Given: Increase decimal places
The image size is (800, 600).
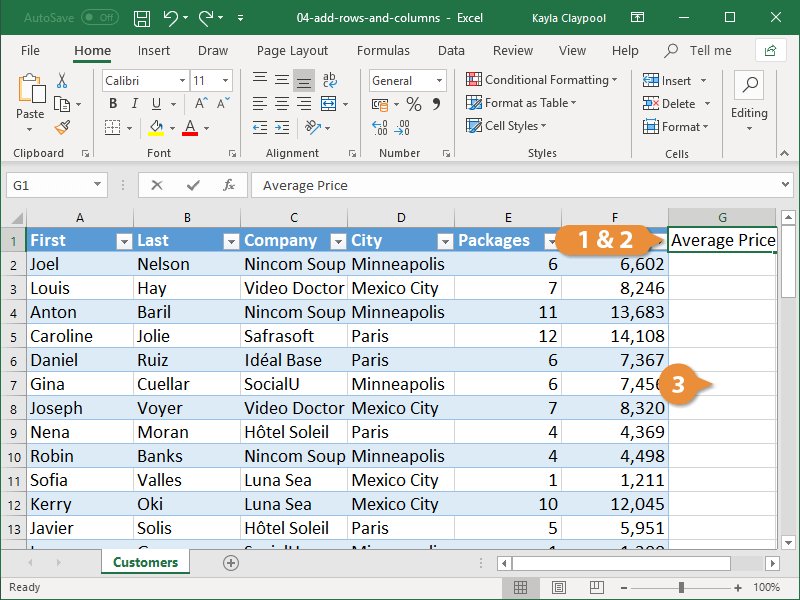Looking at the screenshot, I should [x=380, y=128].
